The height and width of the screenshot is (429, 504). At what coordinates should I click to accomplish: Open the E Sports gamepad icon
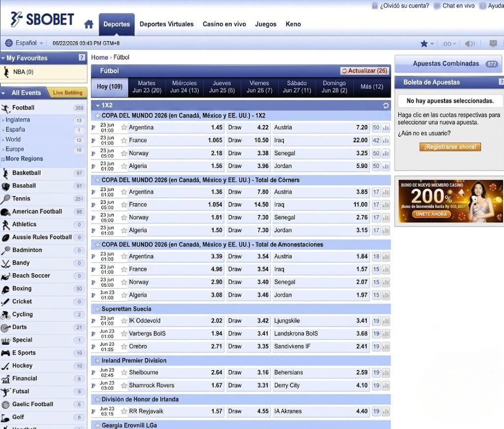[5, 353]
